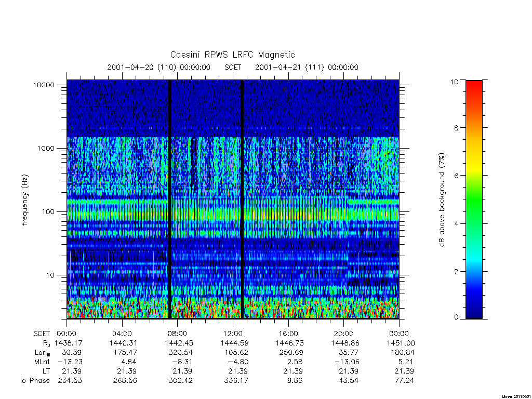Click time tick label '12:00'

(233, 334)
